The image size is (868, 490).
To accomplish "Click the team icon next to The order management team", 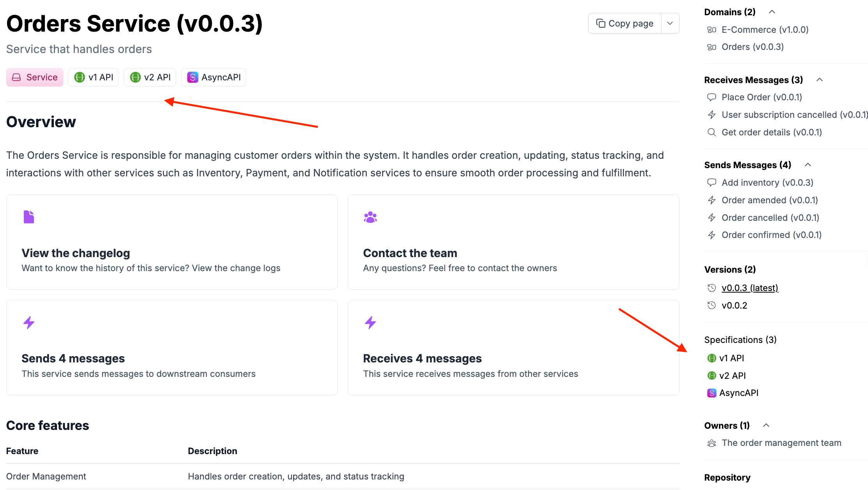I will click(711, 443).
